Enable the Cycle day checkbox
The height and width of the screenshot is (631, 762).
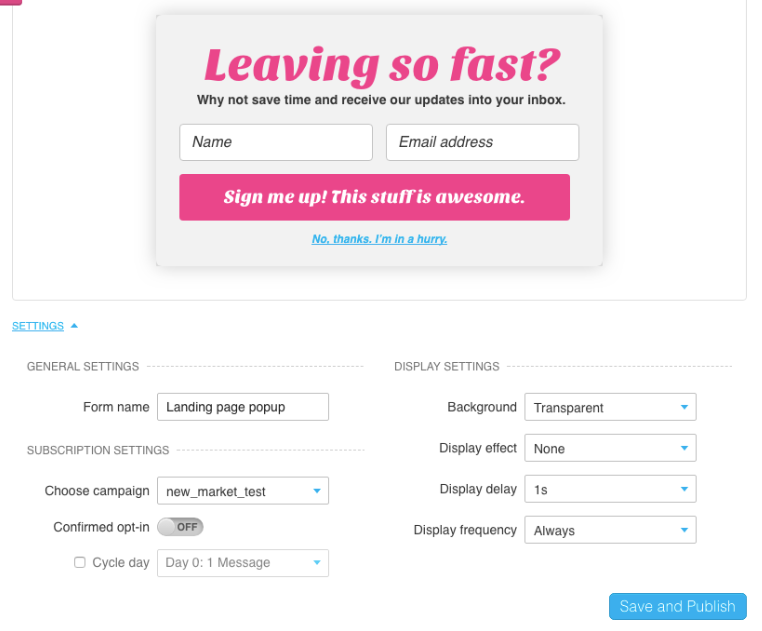tap(80, 562)
